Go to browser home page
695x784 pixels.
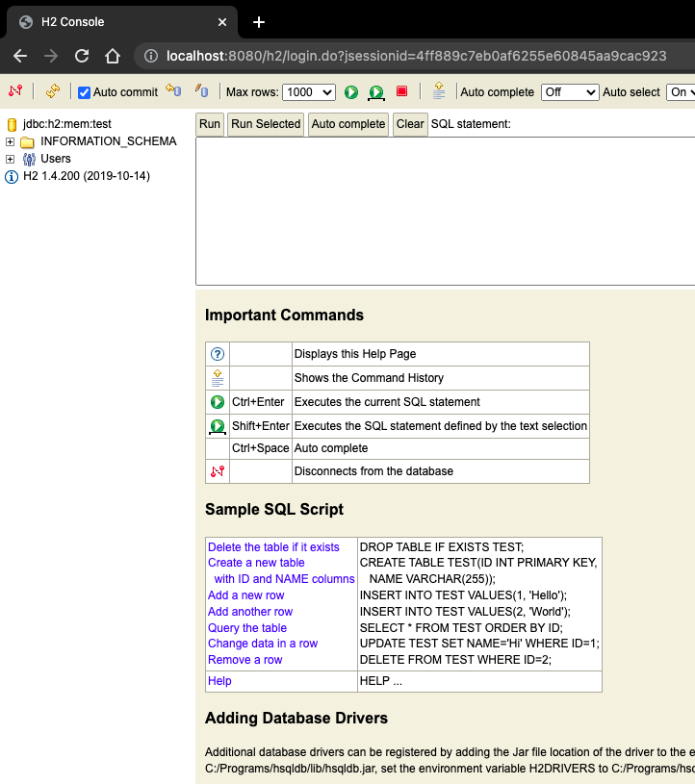pyautogui.click(x=113, y=56)
